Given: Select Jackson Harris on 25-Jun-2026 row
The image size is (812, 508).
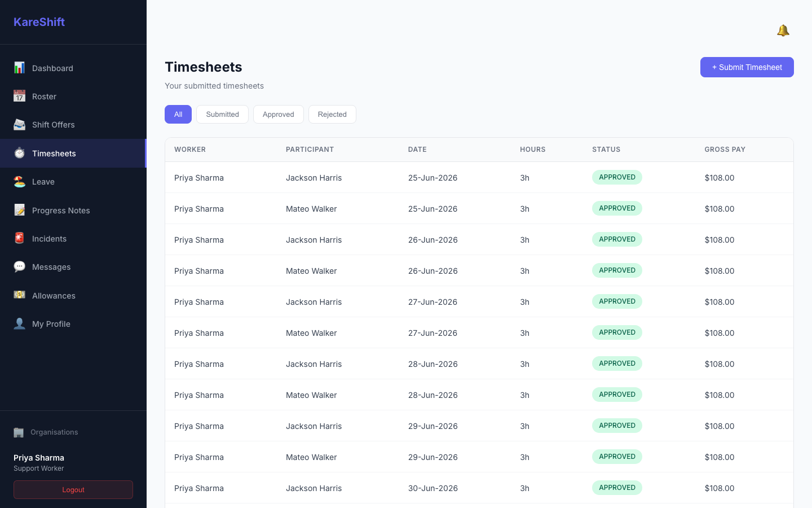Looking at the screenshot, I should 479,177.
